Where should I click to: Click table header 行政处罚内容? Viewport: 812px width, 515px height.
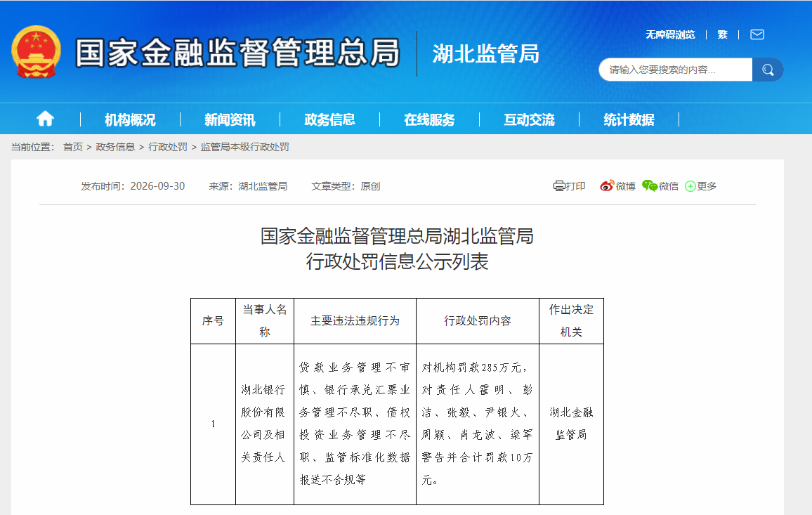(x=478, y=321)
